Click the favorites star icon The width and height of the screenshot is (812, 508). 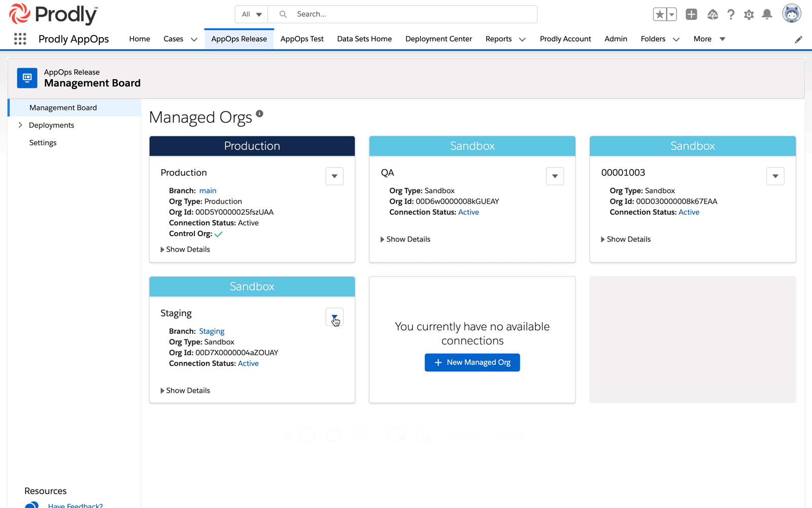click(x=660, y=14)
